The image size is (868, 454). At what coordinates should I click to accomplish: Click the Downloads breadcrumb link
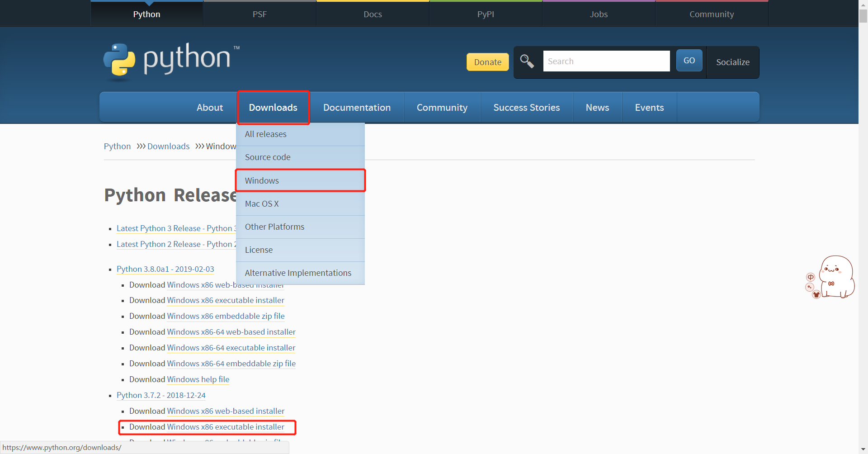coord(168,146)
